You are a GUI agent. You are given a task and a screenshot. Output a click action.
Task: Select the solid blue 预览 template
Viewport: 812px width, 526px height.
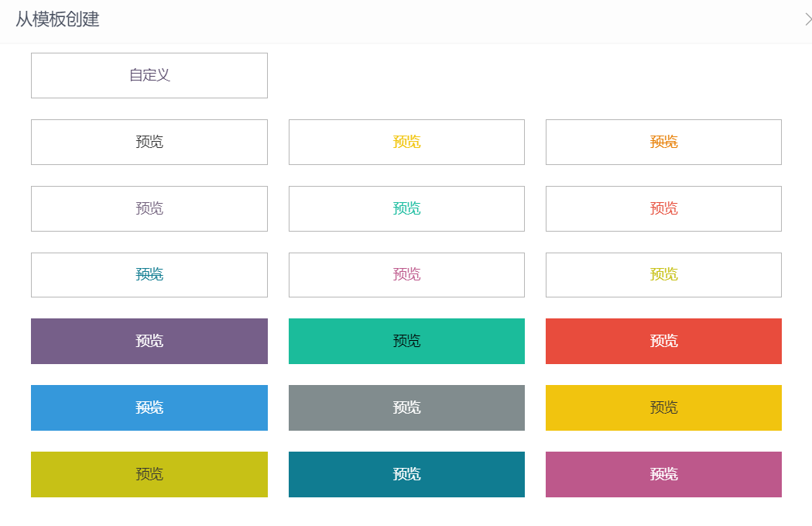click(x=149, y=407)
